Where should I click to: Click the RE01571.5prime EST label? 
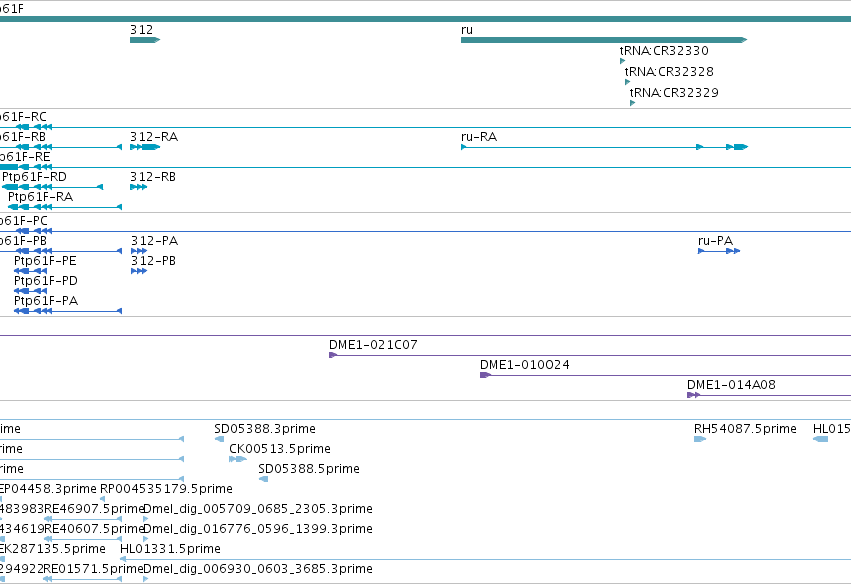(93, 569)
